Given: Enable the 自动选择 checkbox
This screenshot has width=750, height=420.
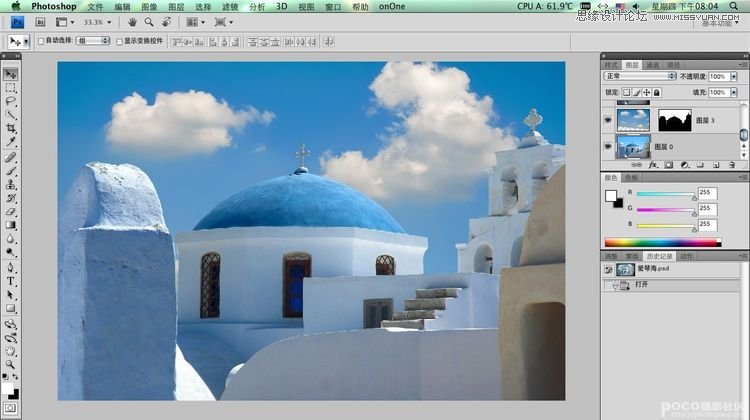Looking at the screenshot, I should point(40,41).
